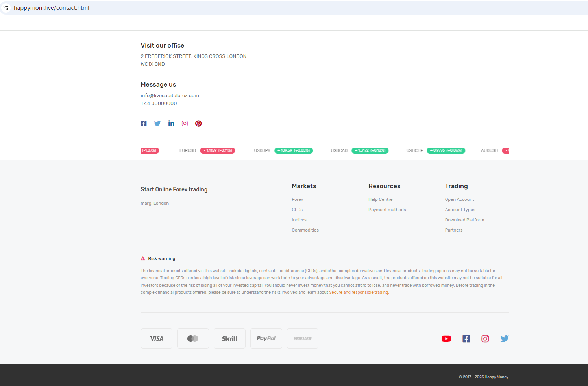Viewport: 588px width, 386px height.
Task: Follow the Secure and responsible trading link
Action: [x=359, y=293]
